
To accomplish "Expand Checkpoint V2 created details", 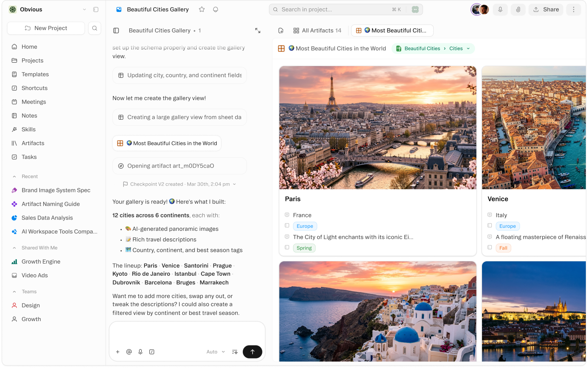I will [234, 184].
